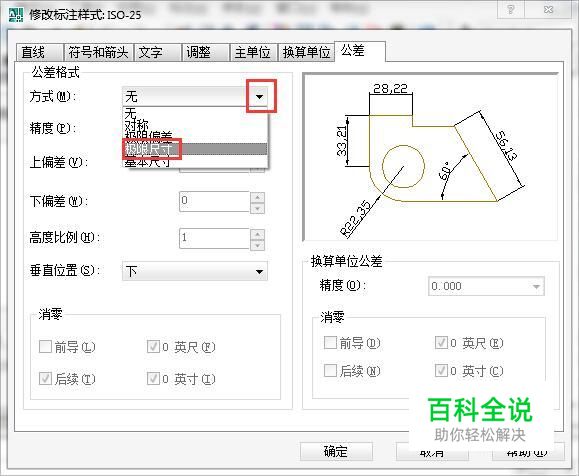Close the 修改标注样式 dialog

548,10
